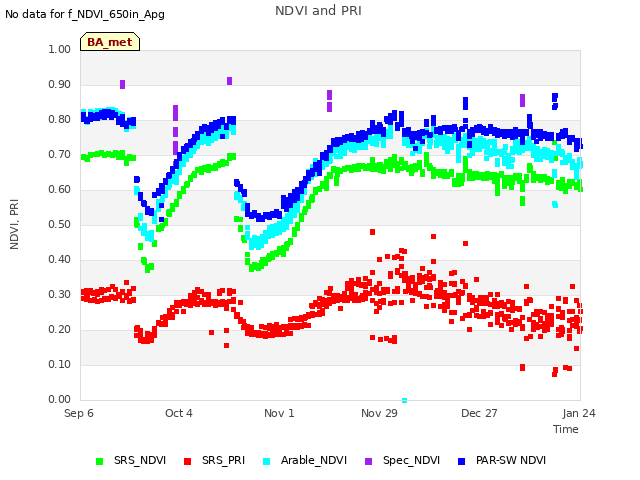The image size is (640, 480).
Task: Select the SRS_NDVI legend label
Action: tap(140, 460)
